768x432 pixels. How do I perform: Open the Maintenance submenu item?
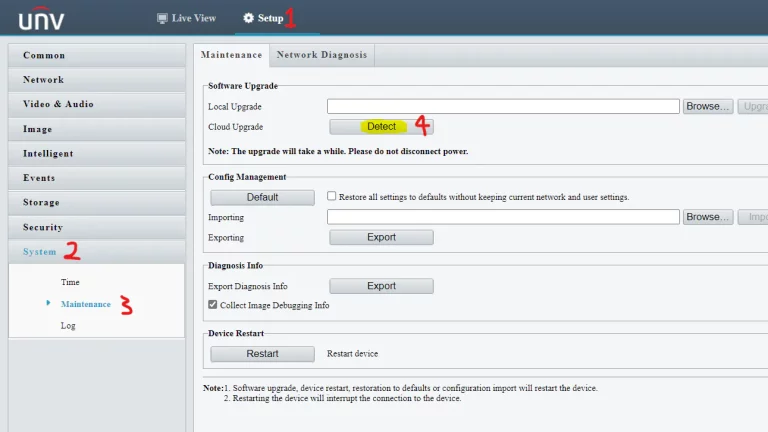(x=86, y=304)
